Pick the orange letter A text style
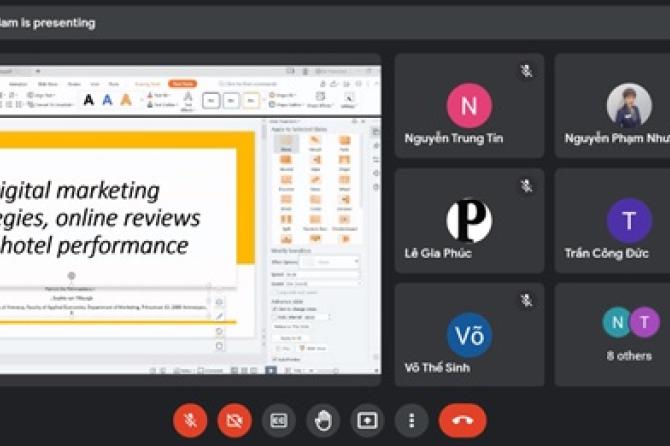670x446 pixels. (126, 100)
